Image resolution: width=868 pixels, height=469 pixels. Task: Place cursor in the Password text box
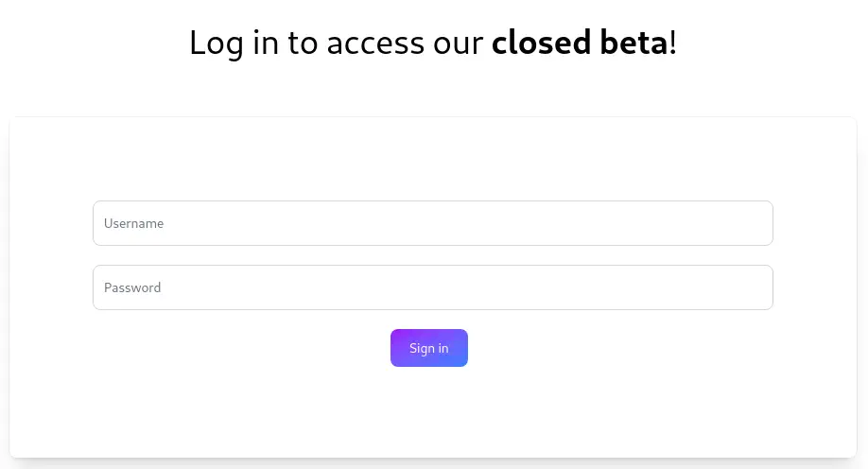point(432,287)
